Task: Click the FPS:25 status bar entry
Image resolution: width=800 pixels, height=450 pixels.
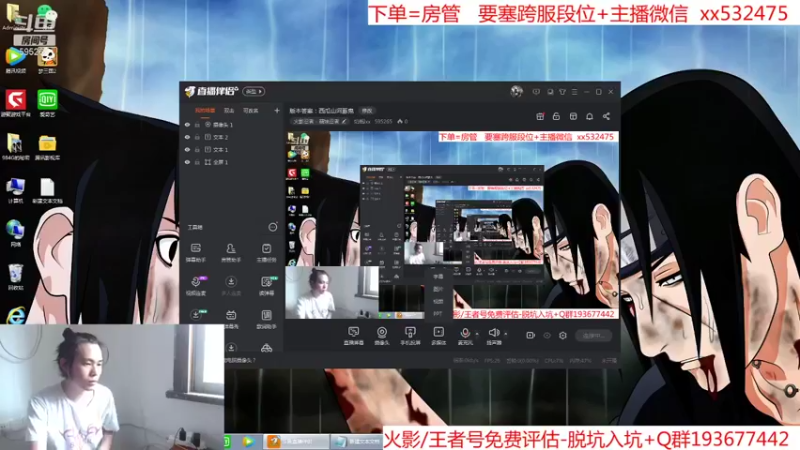Action: click(x=492, y=361)
